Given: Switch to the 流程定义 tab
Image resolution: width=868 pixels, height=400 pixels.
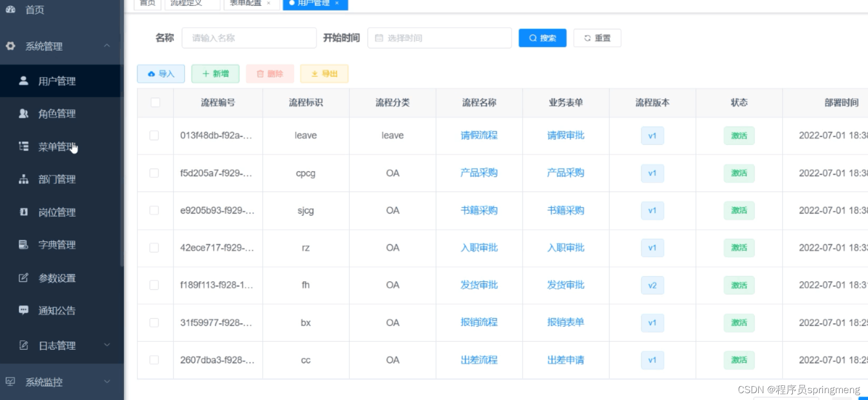Looking at the screenshot, I should tap(192, 4).
